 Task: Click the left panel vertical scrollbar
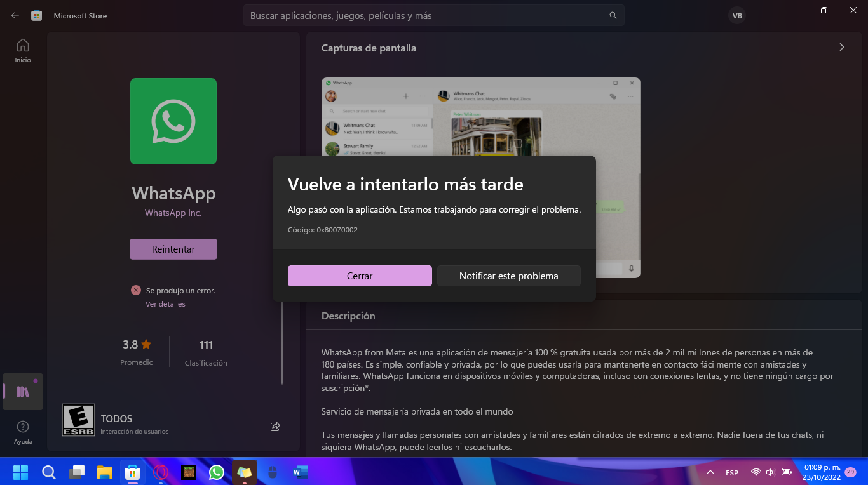pos(282,343)
